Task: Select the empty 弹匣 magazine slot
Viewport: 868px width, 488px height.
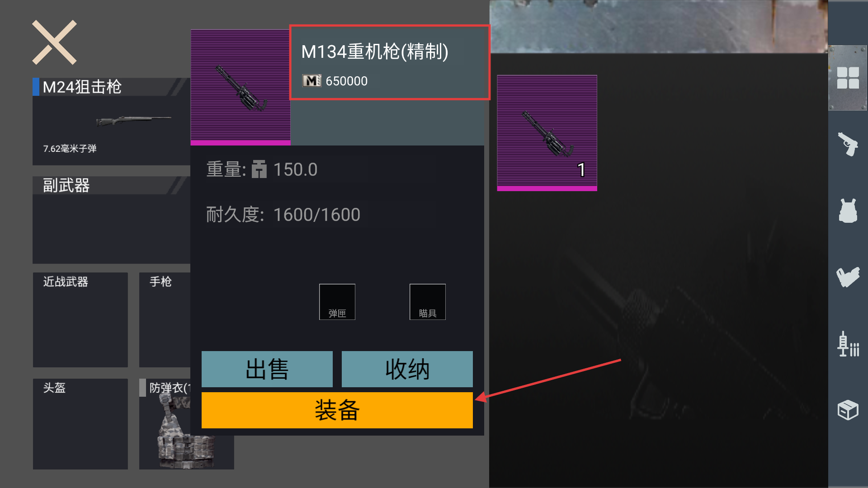Action: [337, 302]
